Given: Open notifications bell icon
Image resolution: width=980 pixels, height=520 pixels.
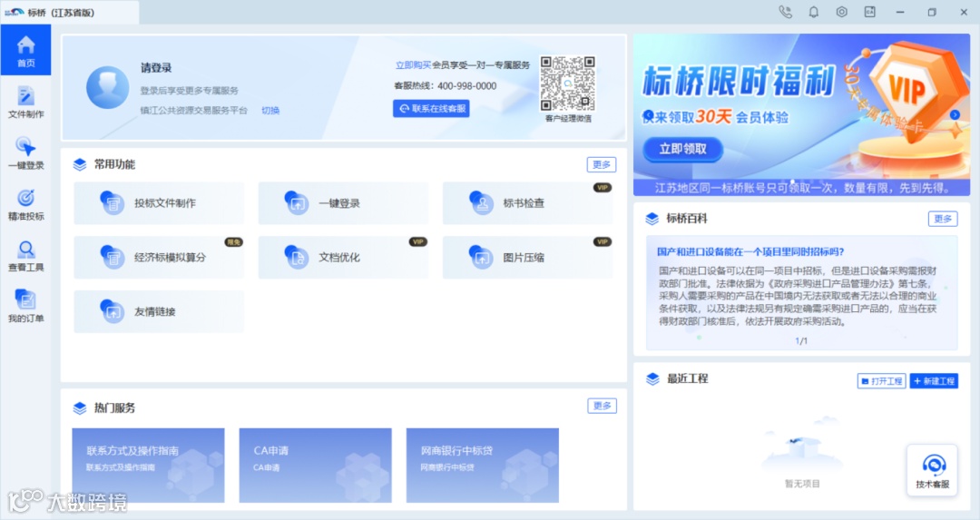Looking at the screenshot, I should [x=813, y=12].
